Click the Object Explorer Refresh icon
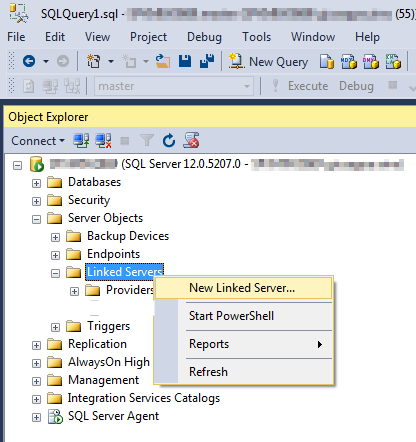Viewport: 416px width, 442px height. (x=169, y=141)
